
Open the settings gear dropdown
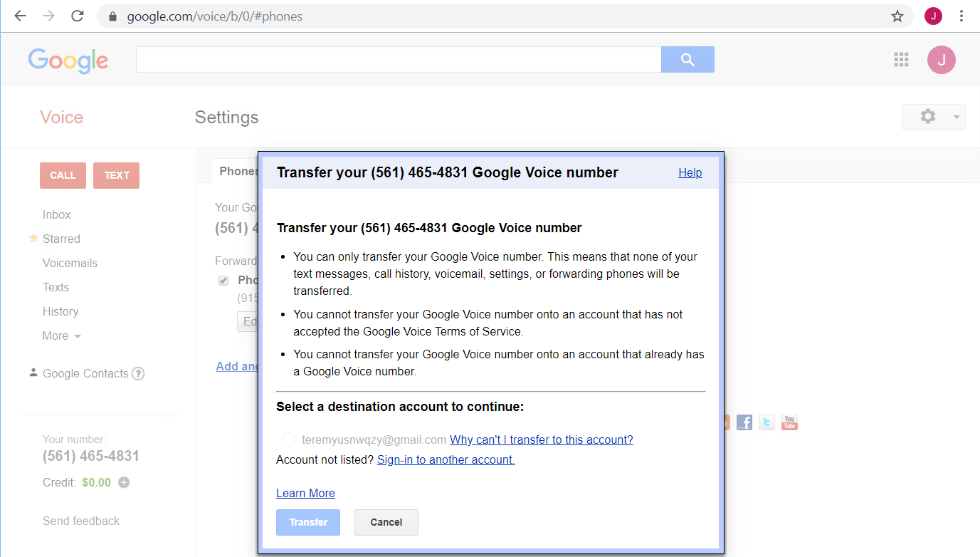934,117
